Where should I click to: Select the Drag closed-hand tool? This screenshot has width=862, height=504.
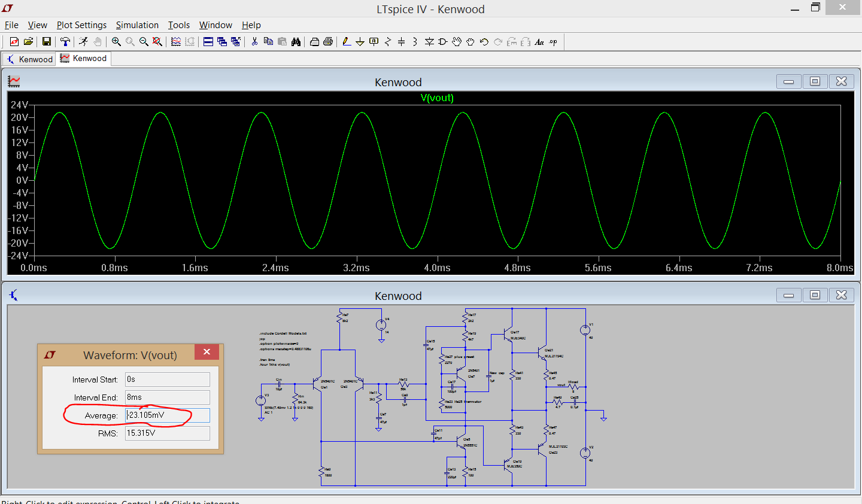(x=471, y=41)
